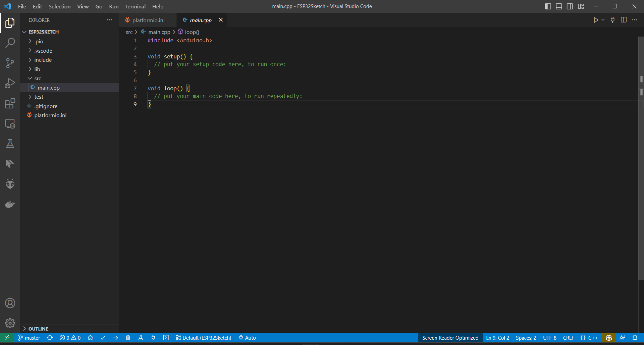Run code play button in editor toolbar
The image size is (644, 345).
(x=596, y=20)
